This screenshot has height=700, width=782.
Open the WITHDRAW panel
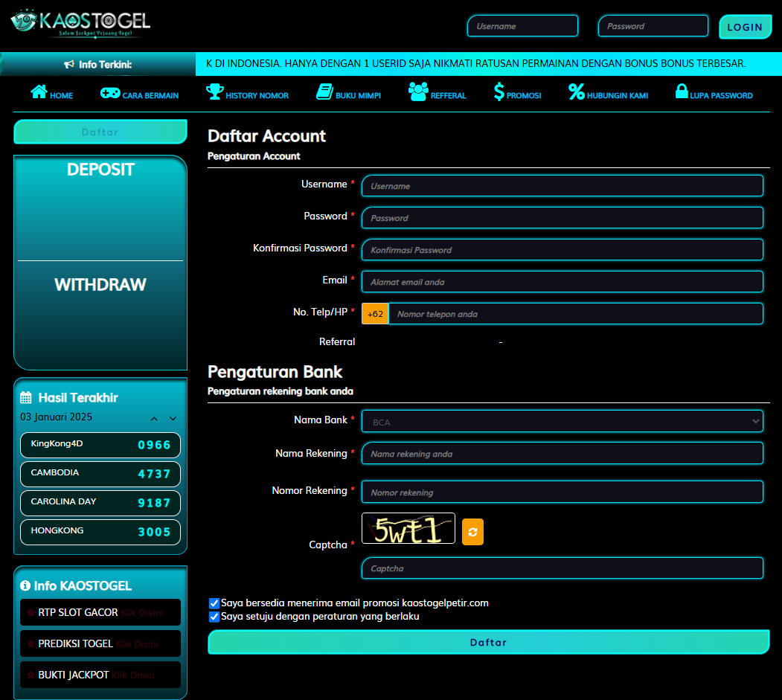tap(100, 285)
